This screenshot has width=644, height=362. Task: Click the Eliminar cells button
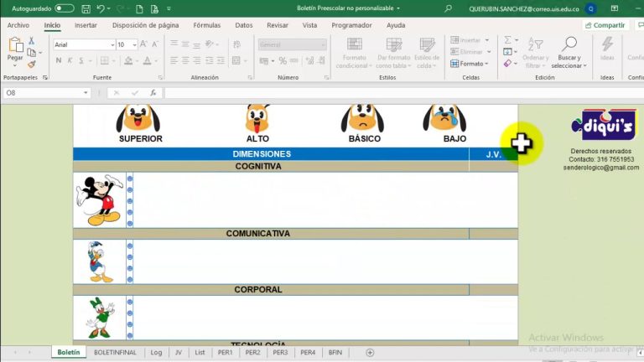[470, 52]
